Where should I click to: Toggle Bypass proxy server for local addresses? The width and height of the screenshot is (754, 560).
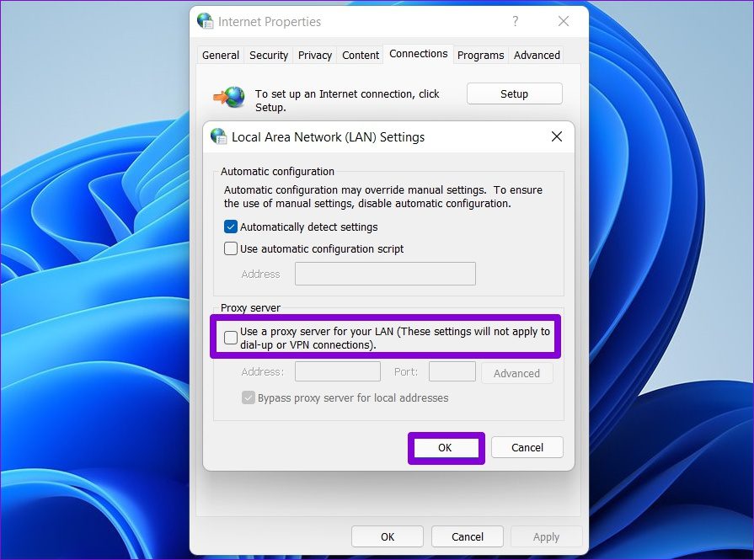tap(248, 397)
